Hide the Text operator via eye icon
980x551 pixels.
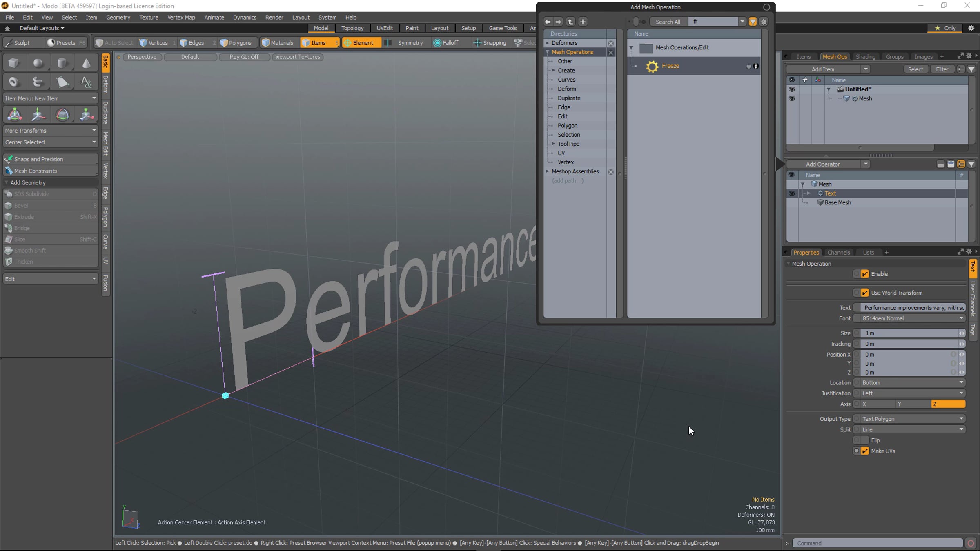tap(792, 193)
